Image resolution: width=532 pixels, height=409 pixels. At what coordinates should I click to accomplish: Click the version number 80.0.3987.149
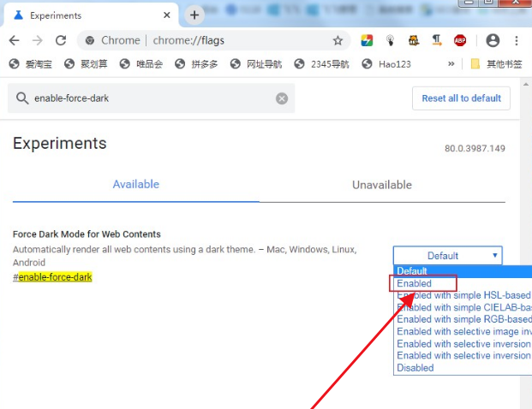coord(475,148)
